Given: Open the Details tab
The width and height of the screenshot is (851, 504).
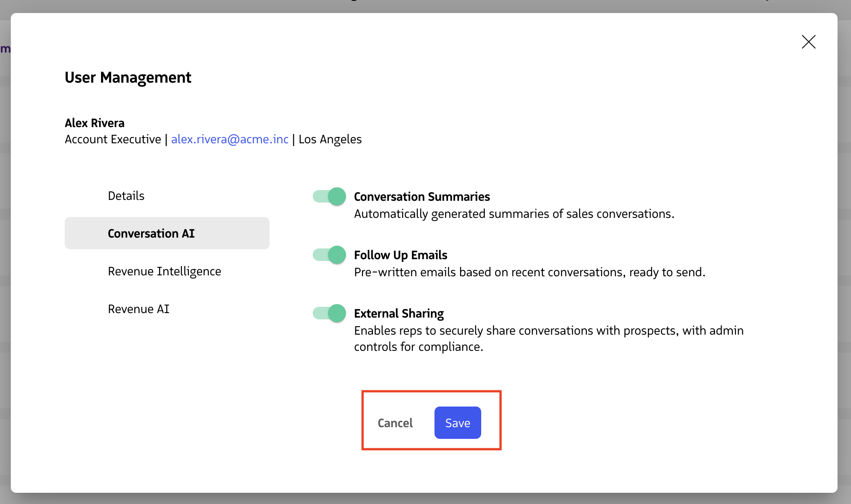Looking at the screenshot, I should point(126,196).
